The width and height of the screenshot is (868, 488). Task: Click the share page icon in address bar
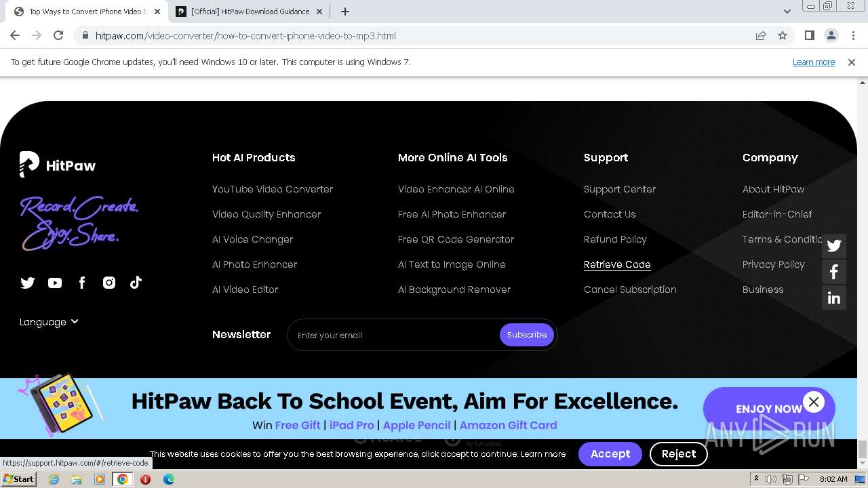(x=761, y=36)
